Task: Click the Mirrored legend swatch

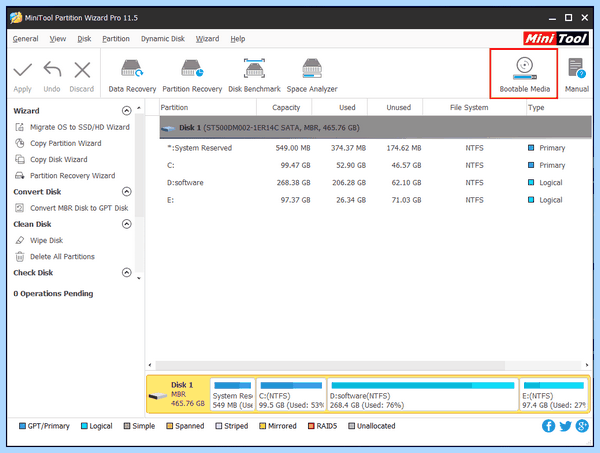Action: [x=262, y=426]
